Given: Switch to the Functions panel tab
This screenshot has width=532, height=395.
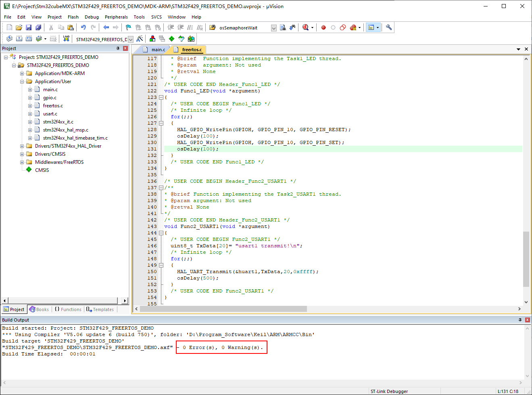Looking at the screenshot, I should 68,309.
